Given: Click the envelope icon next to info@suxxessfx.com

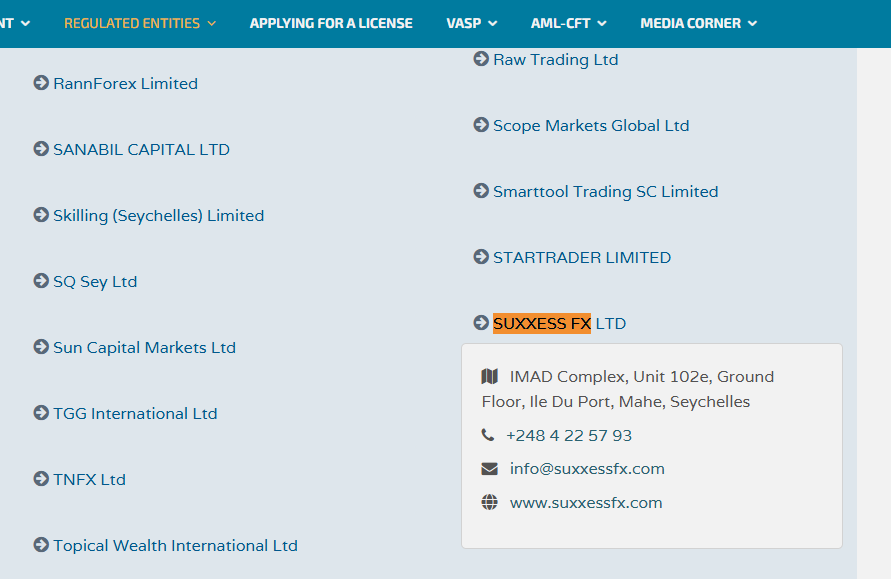Looking at the screenshot, I should 489,468.
